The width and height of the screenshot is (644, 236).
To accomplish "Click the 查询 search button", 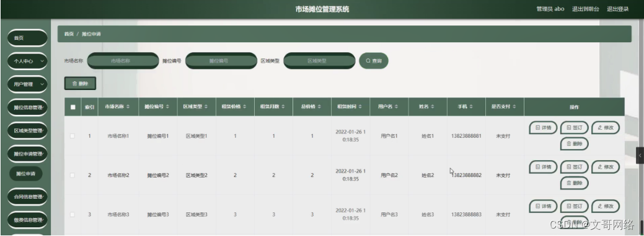I will point(373,60).
